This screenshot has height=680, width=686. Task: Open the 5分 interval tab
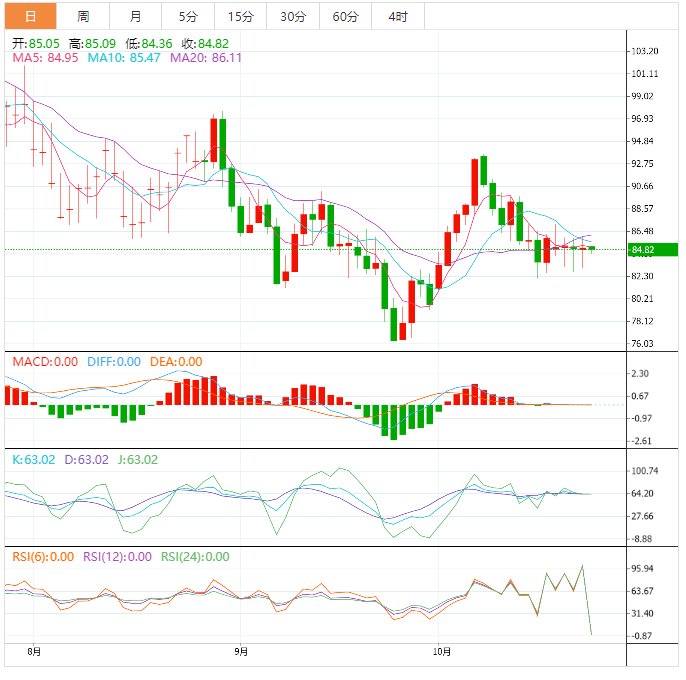coord(188,16)
